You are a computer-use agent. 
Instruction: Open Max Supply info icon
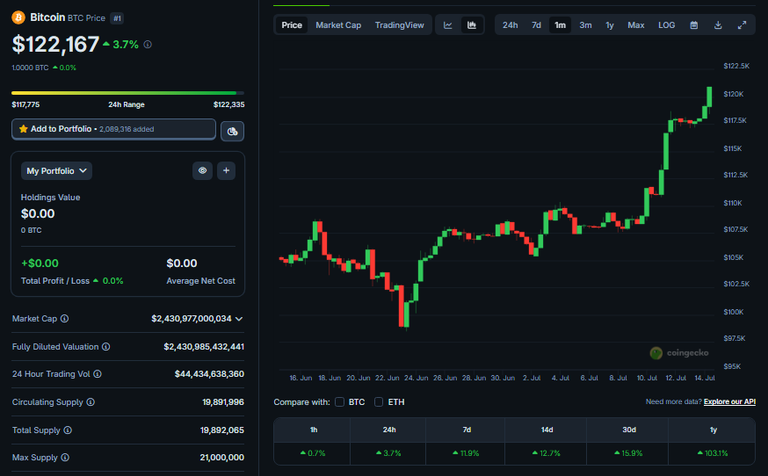(65, 457)
